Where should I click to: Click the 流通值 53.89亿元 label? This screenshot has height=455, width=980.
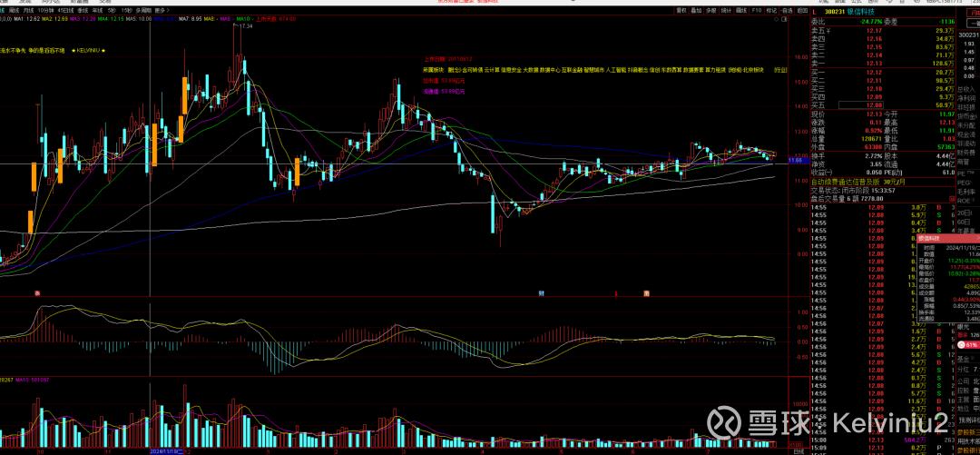[x=444, y=92]
